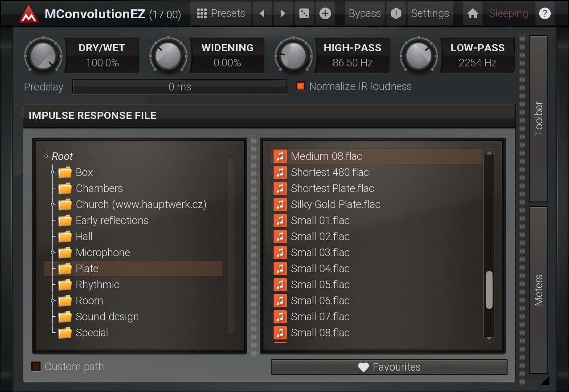Click the MeldaProduction logo icon
Image resolution: width=569 pixels, height=392 pixels.
[29, 14]
